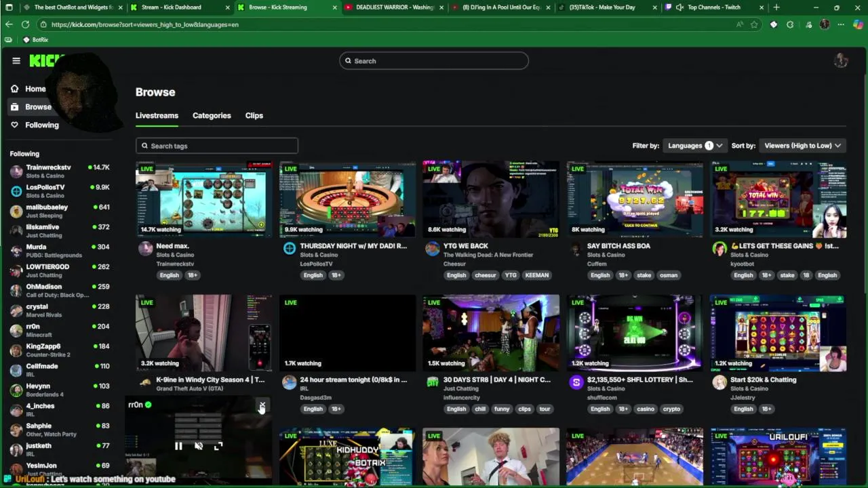
Task: Open crystal's avatar in the Following list
Action: 16,310
